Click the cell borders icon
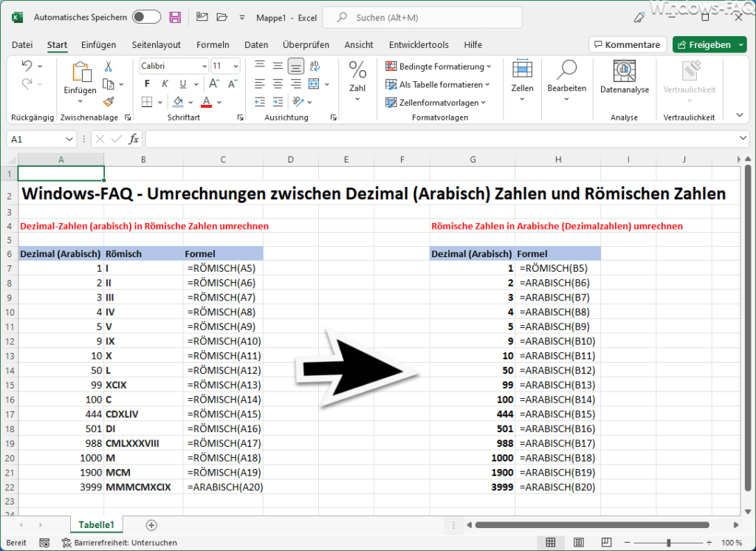The image size is (756, 551). point(147,102)
